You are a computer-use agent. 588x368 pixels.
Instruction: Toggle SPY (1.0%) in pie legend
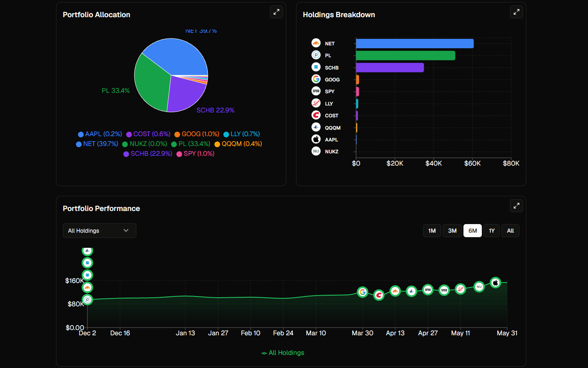coord(196,154)
